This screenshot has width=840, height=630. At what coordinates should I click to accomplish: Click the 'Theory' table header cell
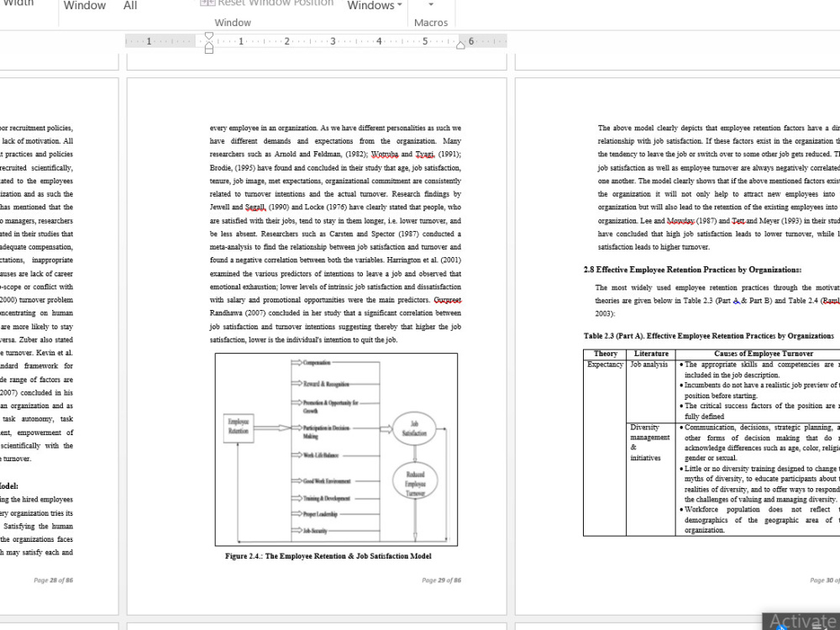coord(606,354)
